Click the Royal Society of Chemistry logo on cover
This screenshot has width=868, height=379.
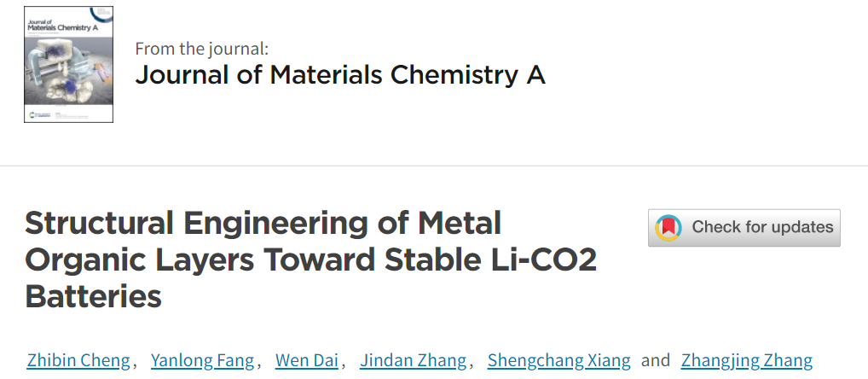(x=38, y=113)
